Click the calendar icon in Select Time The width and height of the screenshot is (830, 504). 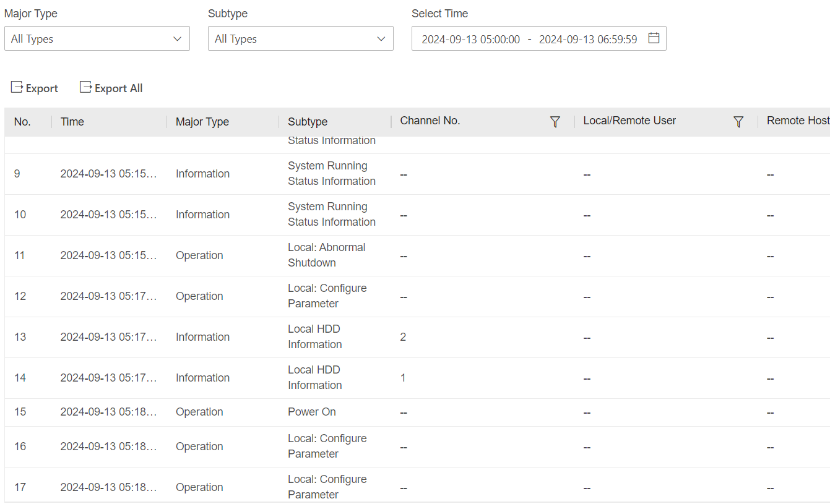[x=654, y=38]
